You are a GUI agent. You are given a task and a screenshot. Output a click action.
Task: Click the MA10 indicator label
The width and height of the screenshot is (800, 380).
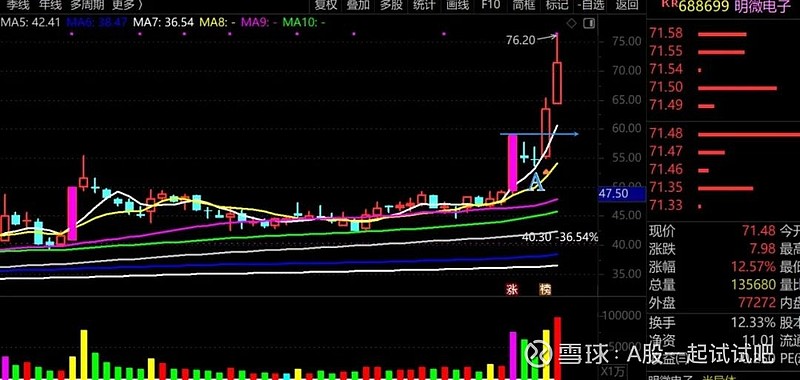click(304, 22)
